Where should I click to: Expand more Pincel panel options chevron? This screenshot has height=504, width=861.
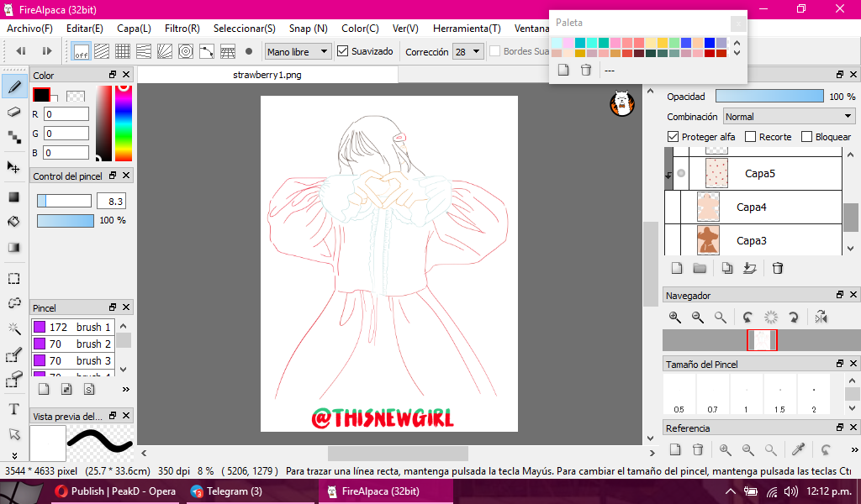(126, 390)
